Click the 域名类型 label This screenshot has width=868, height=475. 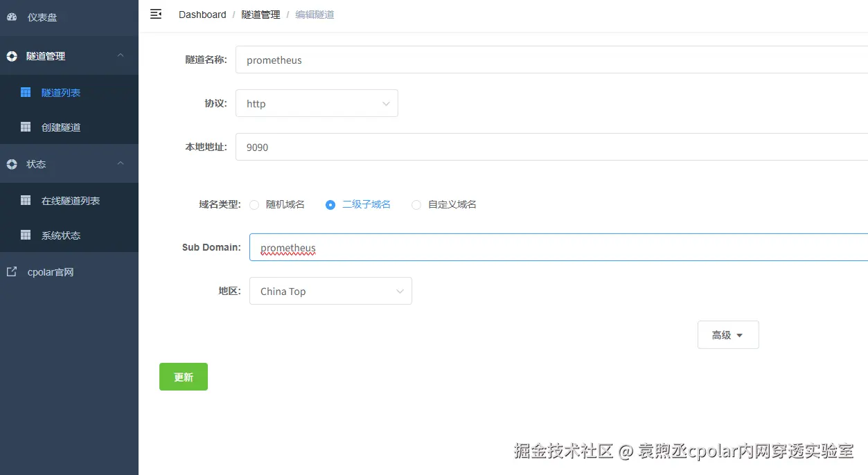coord(220,204)
